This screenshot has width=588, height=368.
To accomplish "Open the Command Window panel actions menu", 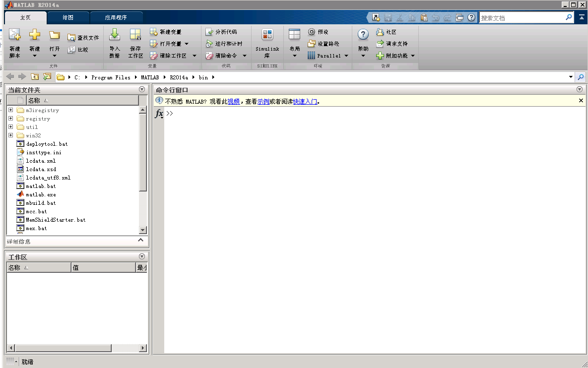I will [580, 89].
